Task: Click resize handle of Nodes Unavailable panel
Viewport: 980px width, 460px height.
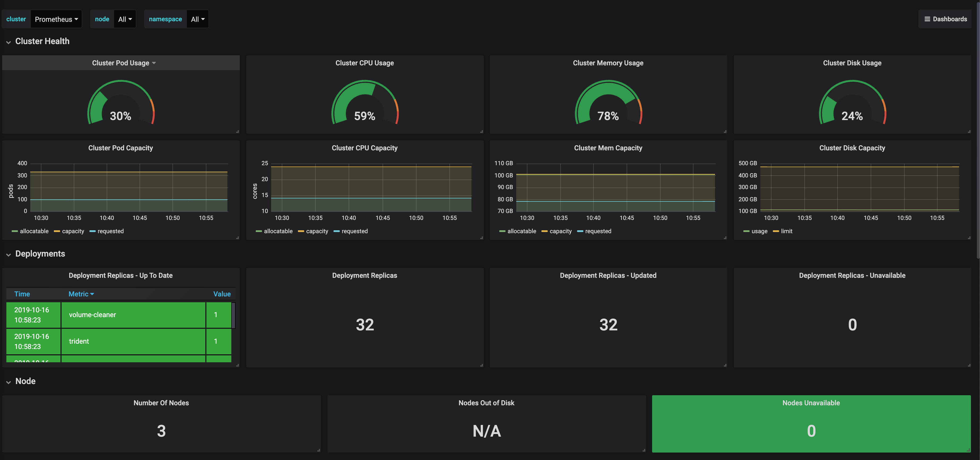Action: click(x=968, y=450)
